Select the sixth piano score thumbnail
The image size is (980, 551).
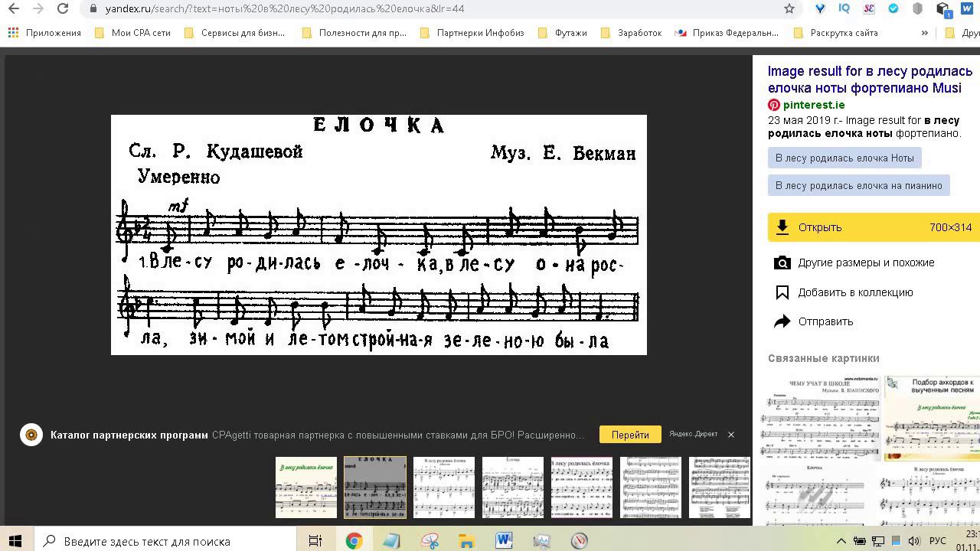[651, 487]
